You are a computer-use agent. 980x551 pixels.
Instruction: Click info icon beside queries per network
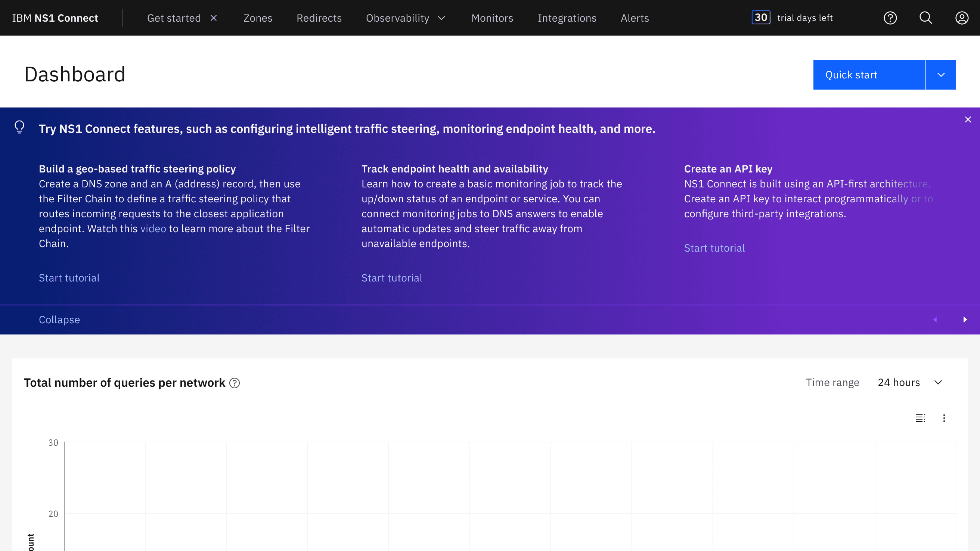coord(235,383)
